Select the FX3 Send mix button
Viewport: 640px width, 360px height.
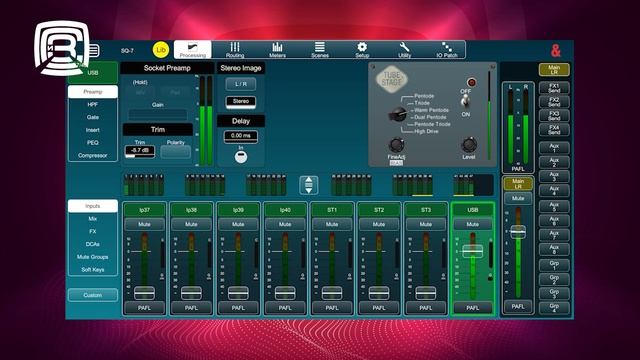[x=554, y=116]
